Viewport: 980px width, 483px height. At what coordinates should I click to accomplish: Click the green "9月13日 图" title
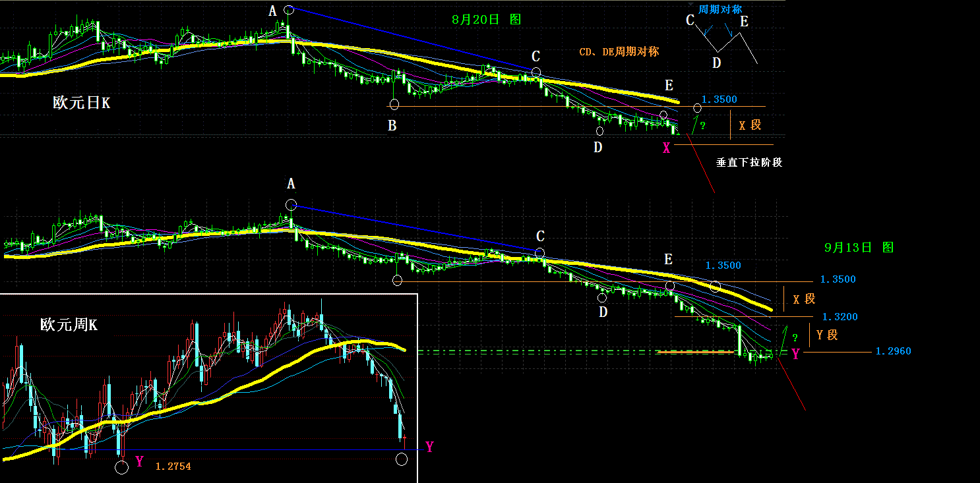[x=859, y=247]
